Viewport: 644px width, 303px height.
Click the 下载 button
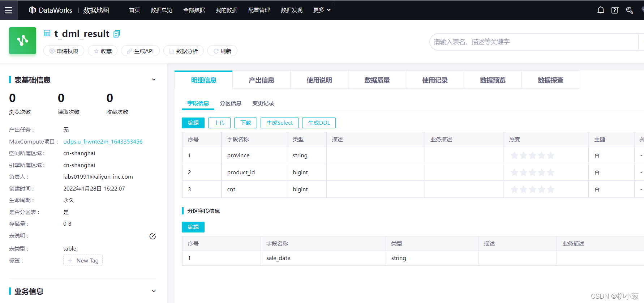pos(246,123)
